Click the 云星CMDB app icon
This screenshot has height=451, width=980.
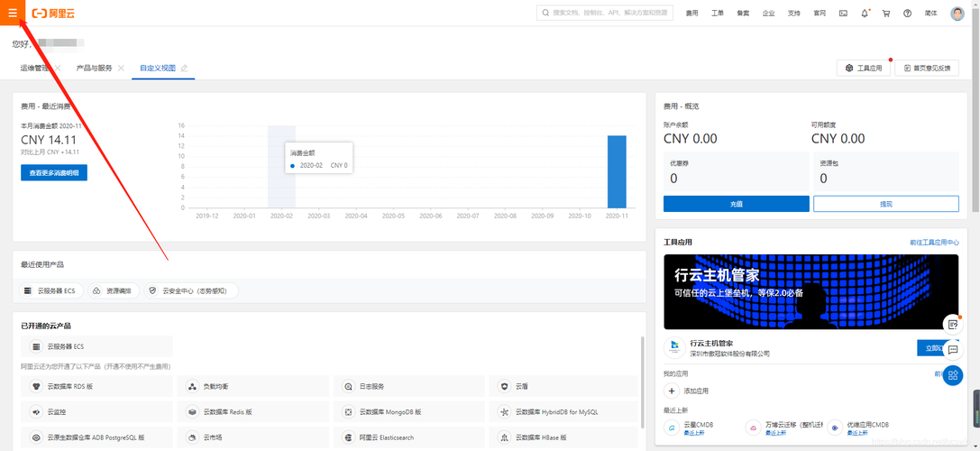pyautogui.click(x=672, y=428)
